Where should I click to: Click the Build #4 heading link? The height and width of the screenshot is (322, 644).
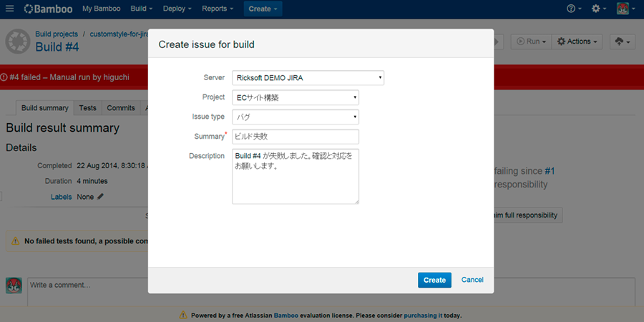[x=57, y=47]
